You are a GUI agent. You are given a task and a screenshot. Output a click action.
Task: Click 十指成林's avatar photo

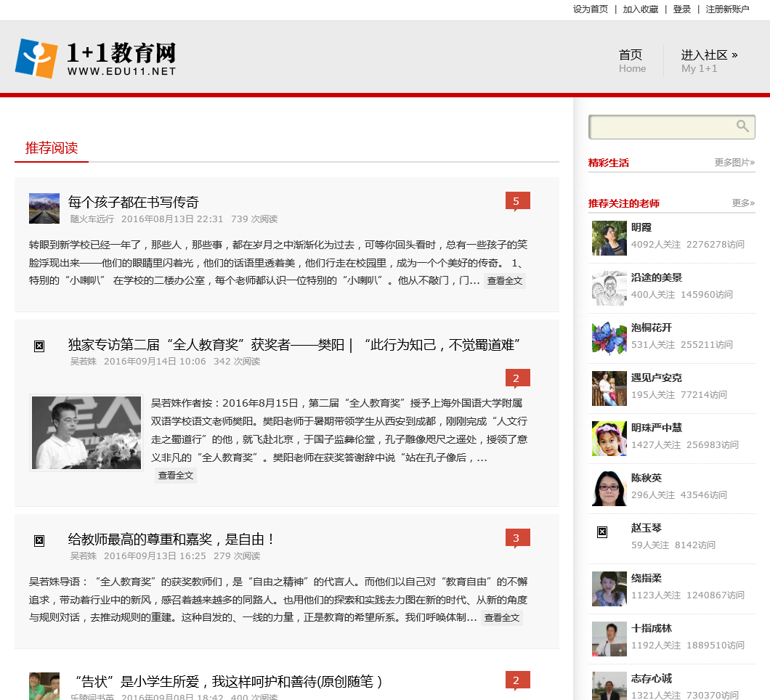609,638
